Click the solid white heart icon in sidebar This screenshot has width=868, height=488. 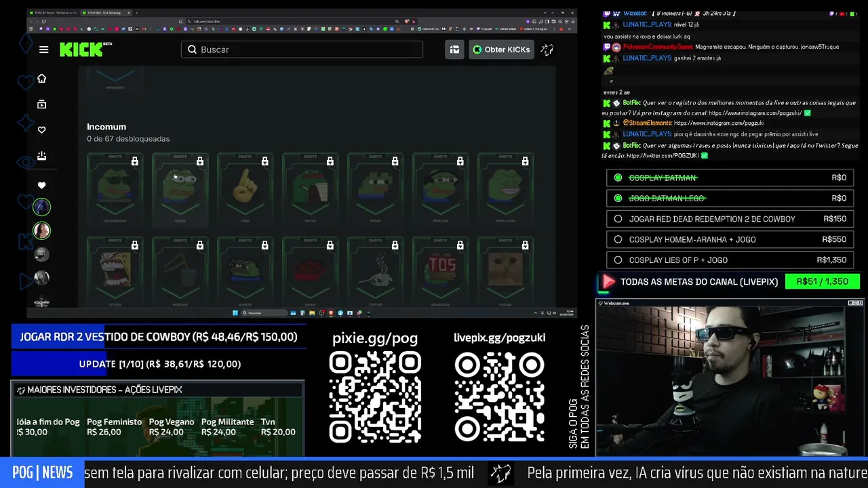(41, 185)
